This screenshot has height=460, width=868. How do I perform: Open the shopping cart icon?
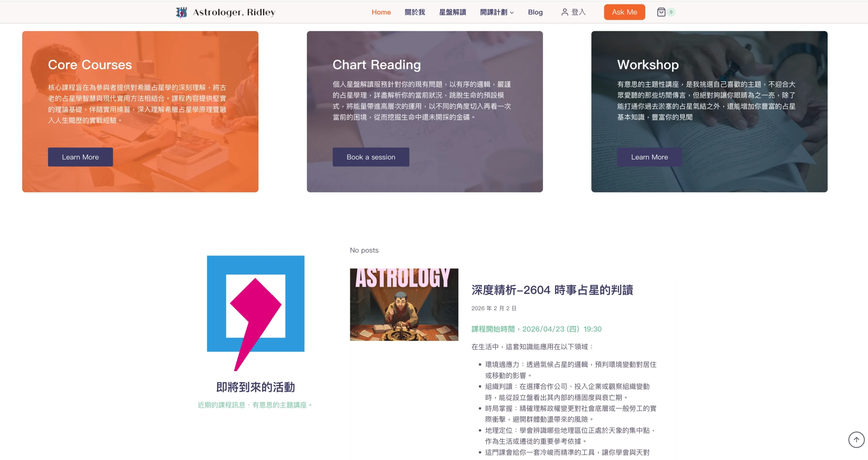coord(661,12)
